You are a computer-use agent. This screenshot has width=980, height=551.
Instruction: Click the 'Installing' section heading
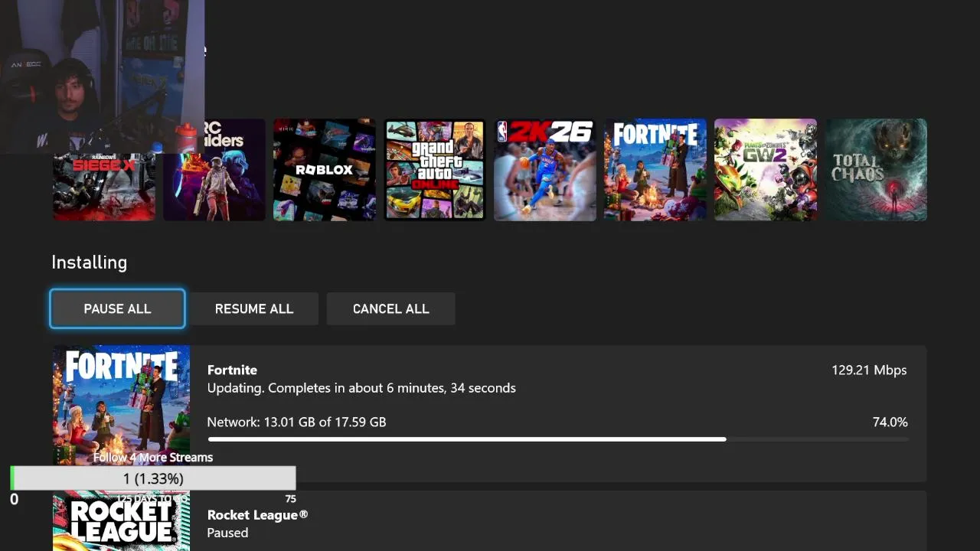[89, 262]
